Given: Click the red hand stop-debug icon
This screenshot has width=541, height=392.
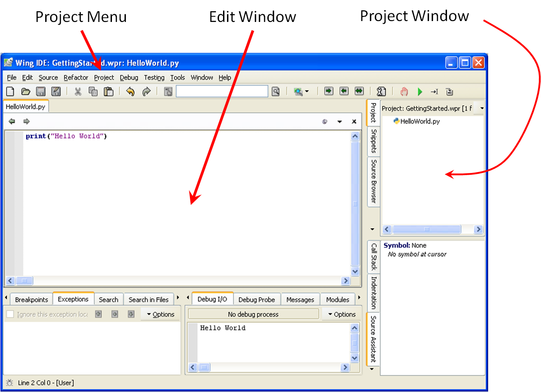Looking at the screenshot, I should pos(404,91).
